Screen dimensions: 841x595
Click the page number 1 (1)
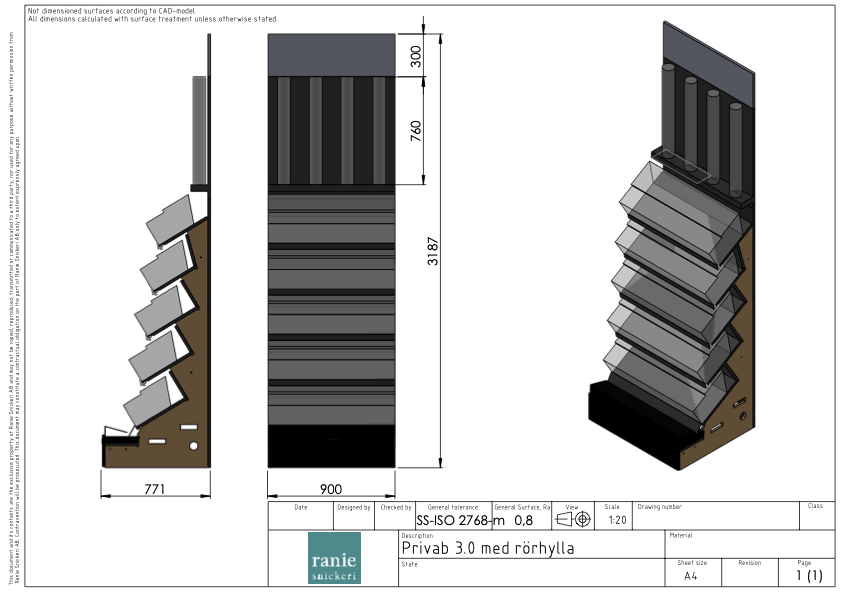(x=808, y=576)
